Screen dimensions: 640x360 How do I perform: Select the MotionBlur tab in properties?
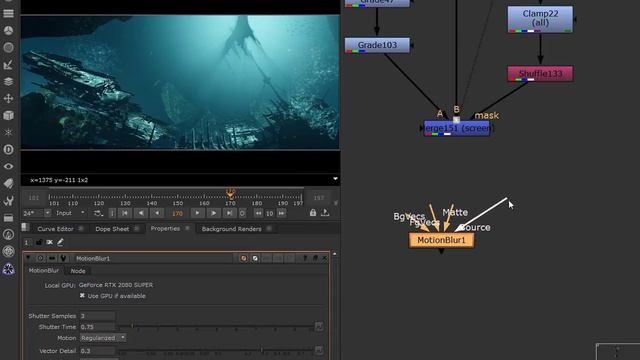click(x=44, y=271)
